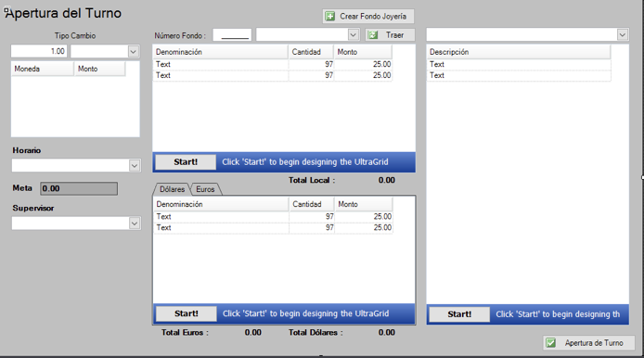This screenshot has width=644, height=358.
Task: Select the second Text row in the Descripción grid
Action: point(519,75)
